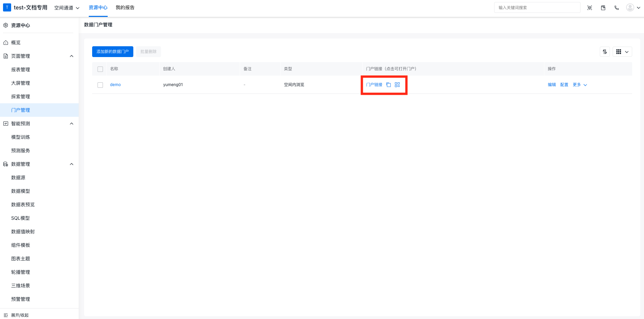The width and height of the screenshot is (644, 319).
Task: Click the 资源中心 sidebar header icon
Action: pos(6,25)
